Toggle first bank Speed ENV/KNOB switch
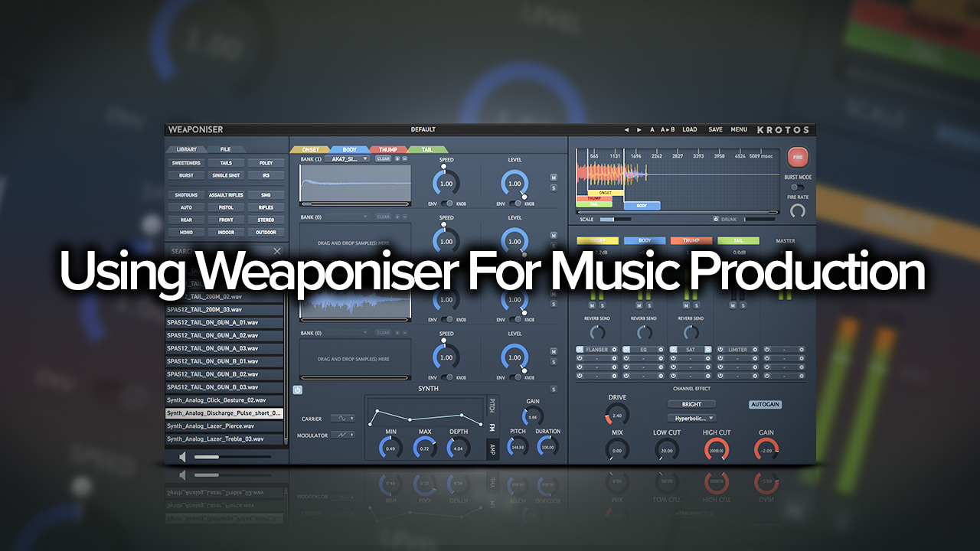This screenshot has height=551, width=980. tap(446, 204)
